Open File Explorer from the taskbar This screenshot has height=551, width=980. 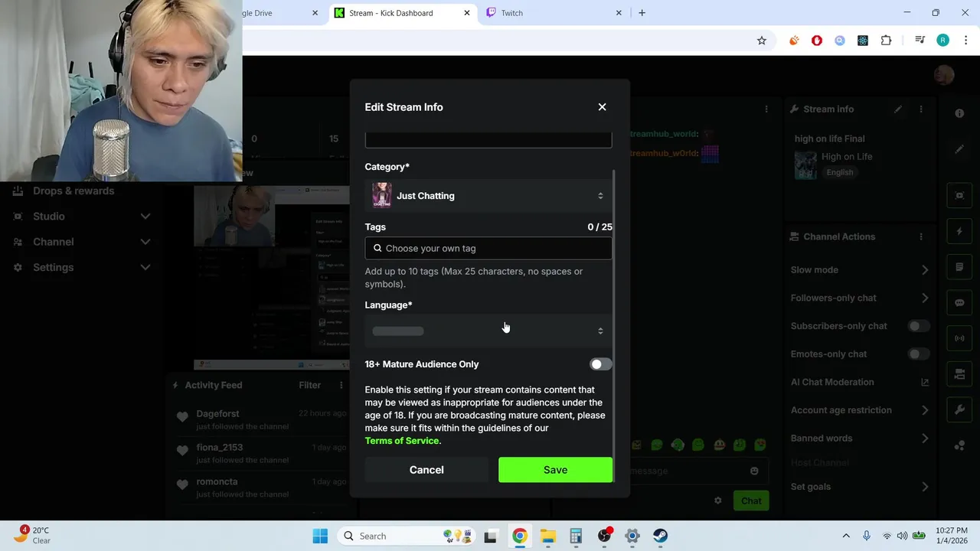[547, 536]
